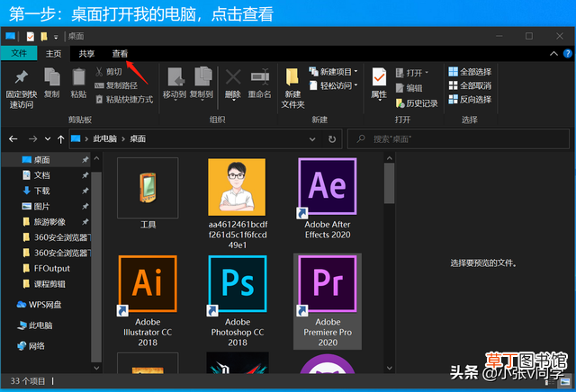The image size is (576, 392).
Task: Focus the 搜索"桌面" search box
Action: 458,139
